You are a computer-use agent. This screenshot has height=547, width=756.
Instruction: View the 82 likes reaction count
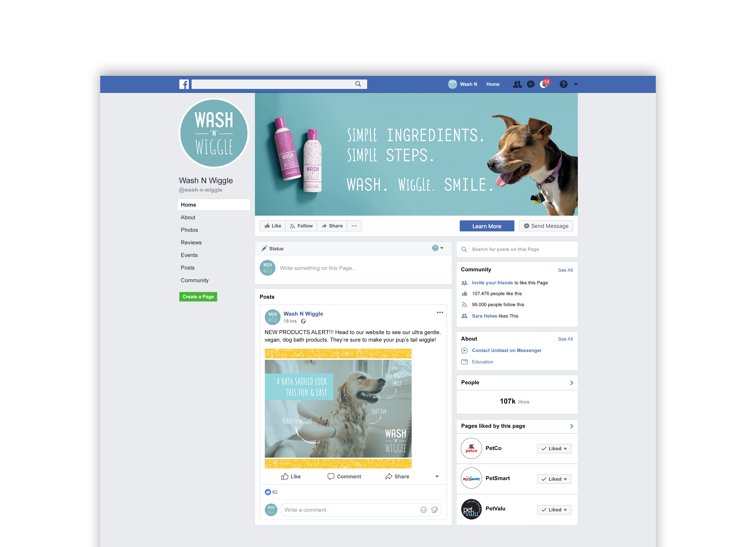[x=271, y=492]
